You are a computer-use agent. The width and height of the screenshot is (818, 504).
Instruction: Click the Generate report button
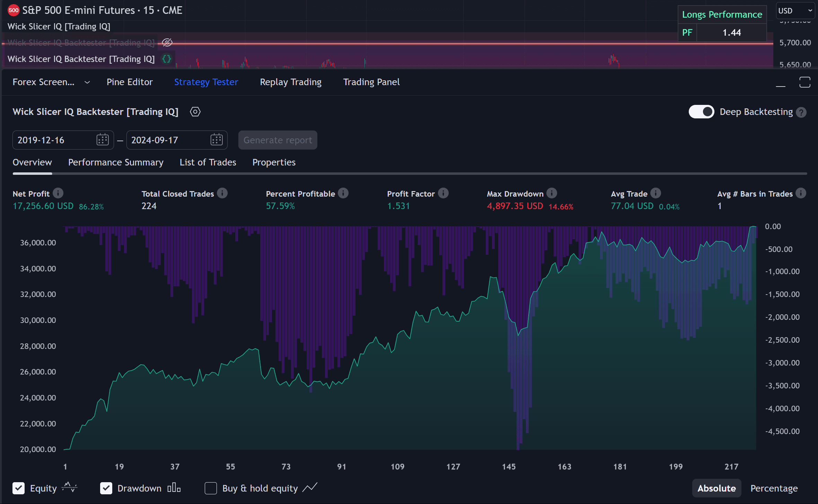tap(278, 140)
